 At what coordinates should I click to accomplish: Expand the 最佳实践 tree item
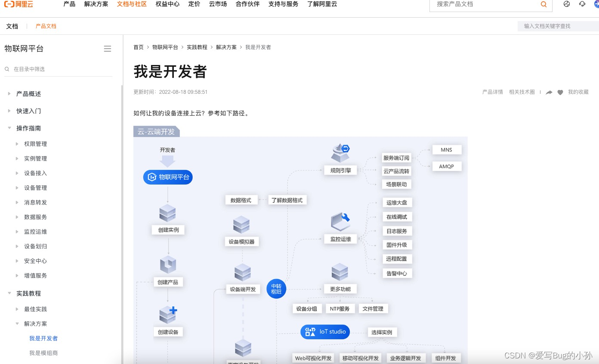tap(17, 309)
